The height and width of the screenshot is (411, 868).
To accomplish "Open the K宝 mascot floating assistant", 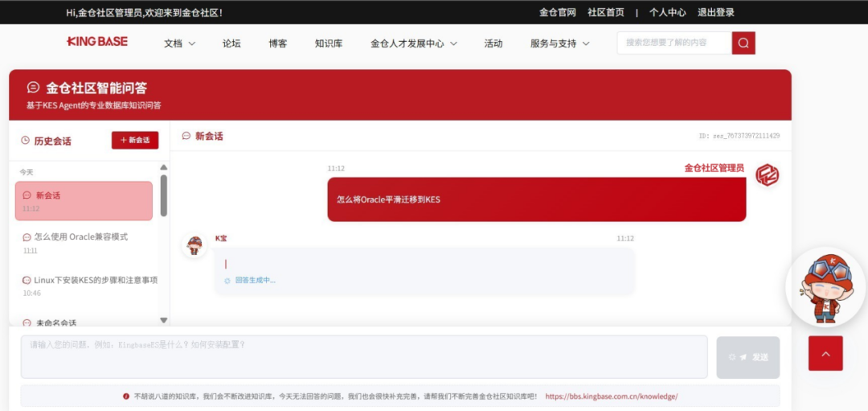I will coord(826,287).
